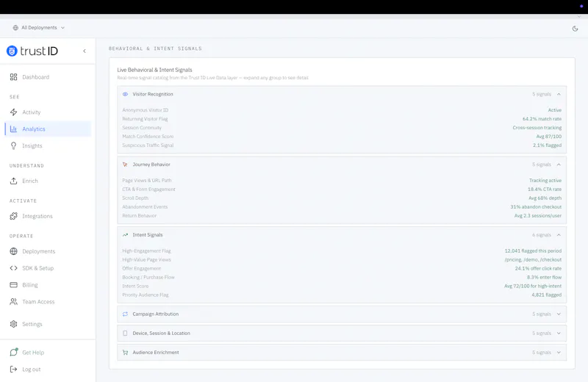The width and height of the screenshot is (588, 382).
Task: Click the Team Access people icon
Action: 13,301
